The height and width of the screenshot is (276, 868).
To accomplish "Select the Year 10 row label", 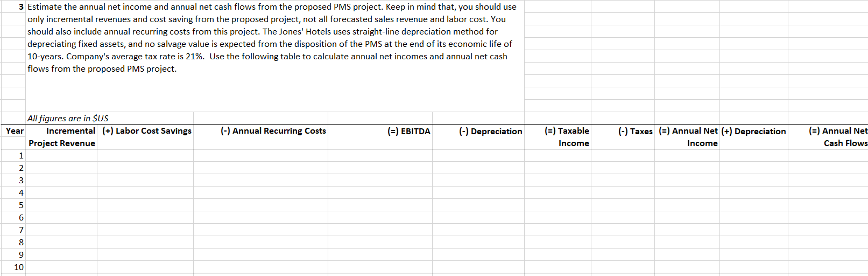I will tap(13, 267).
